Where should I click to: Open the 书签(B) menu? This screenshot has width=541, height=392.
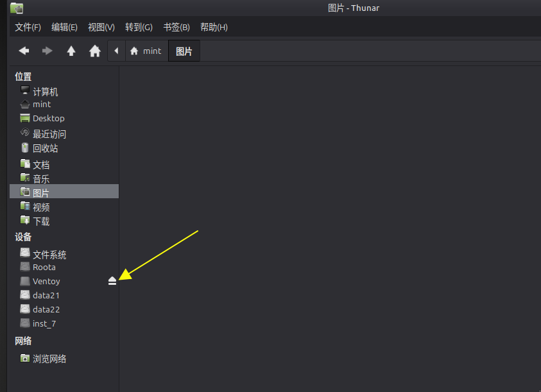point(176,27)
